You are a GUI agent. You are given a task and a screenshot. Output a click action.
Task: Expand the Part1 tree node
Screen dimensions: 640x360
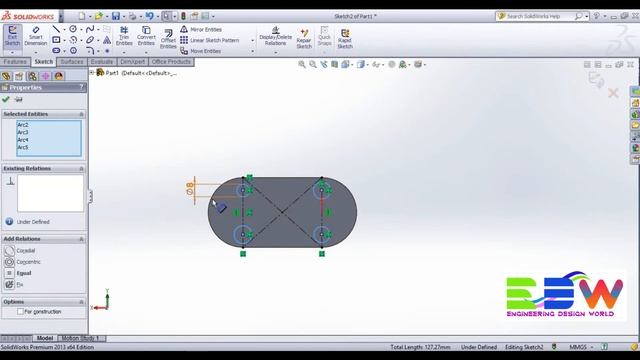(x=92, y=73)
